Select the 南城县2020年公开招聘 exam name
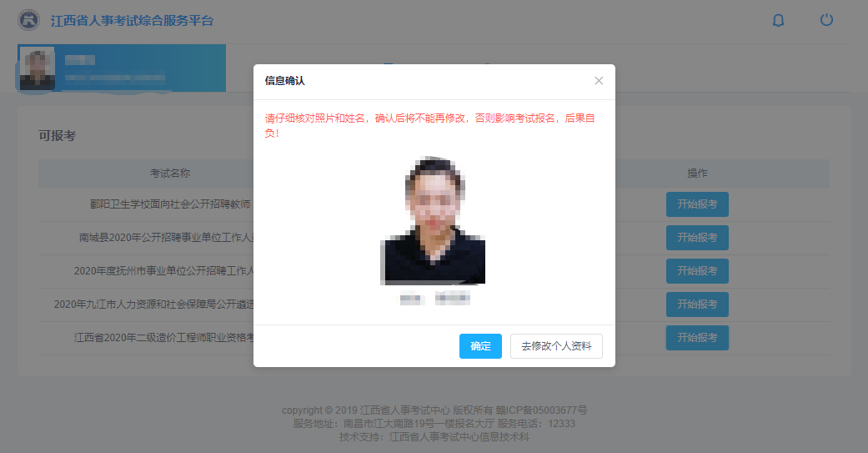The width and height of the screenshot is (868, 453). pos(166,237)
